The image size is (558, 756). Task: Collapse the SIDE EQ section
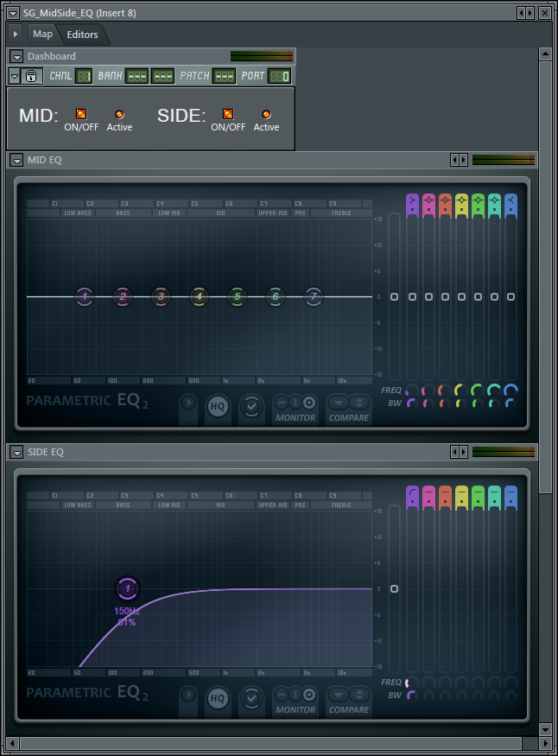[17, 452]
